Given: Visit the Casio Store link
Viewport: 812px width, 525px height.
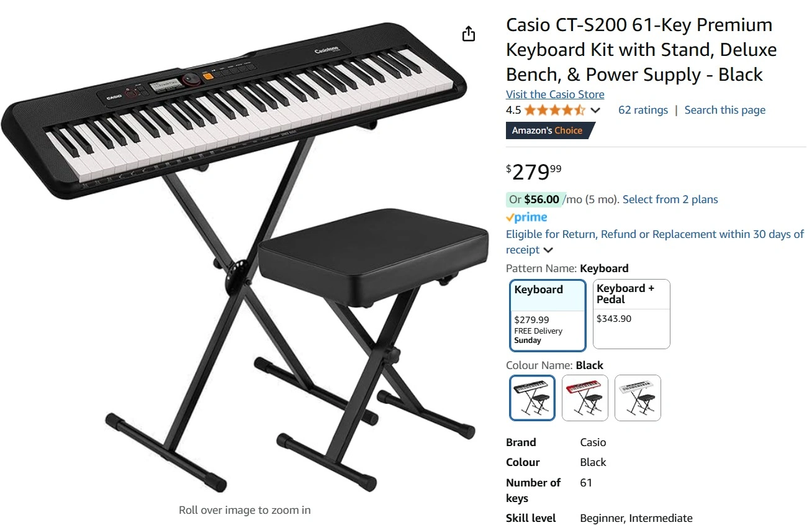Looking at the screenshot, I should (x=555, y=94).
